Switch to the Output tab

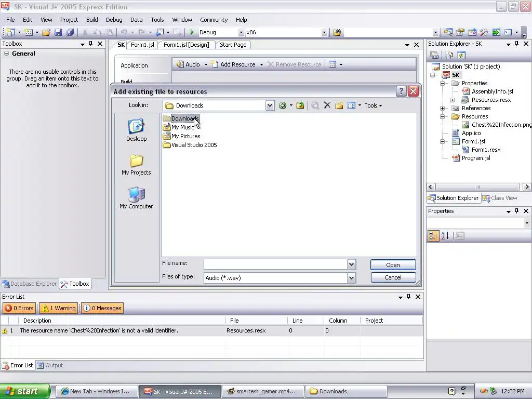pyautogui.click(x=50, y=365)
